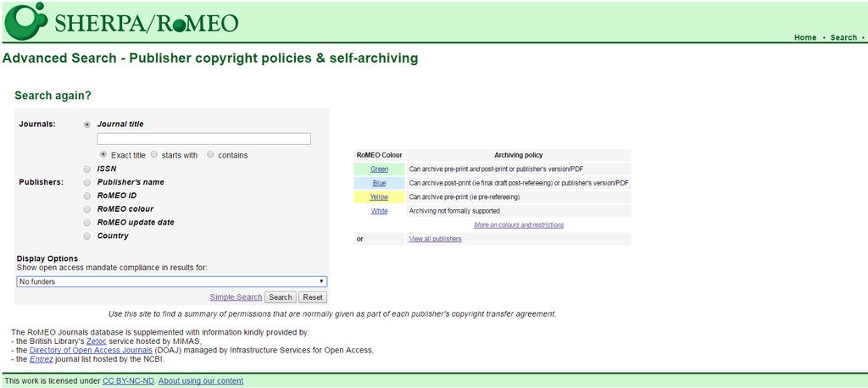This screenshot has width=868, height=388.
Task: Click the Journals: label
Action: [x=37, y=125]
